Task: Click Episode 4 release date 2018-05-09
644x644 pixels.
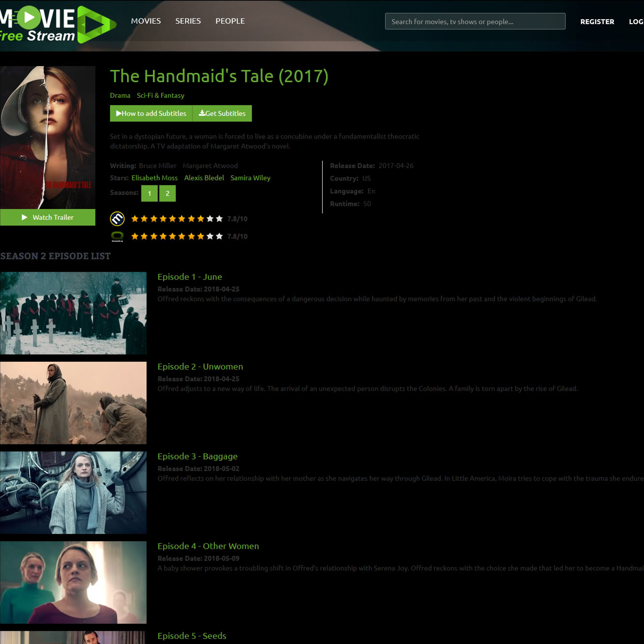Action: 221,558
